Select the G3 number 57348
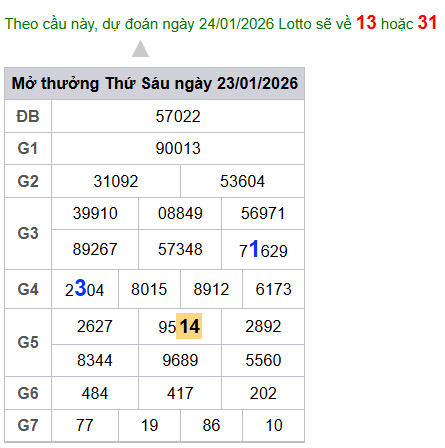This screenshot has width=445, height=448. coord(180,249)
